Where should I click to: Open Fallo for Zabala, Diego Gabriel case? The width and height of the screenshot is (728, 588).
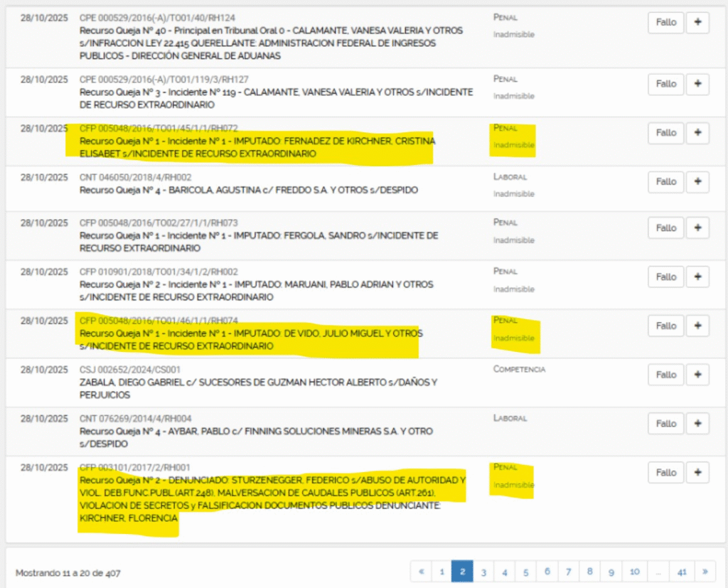[665, 375]
